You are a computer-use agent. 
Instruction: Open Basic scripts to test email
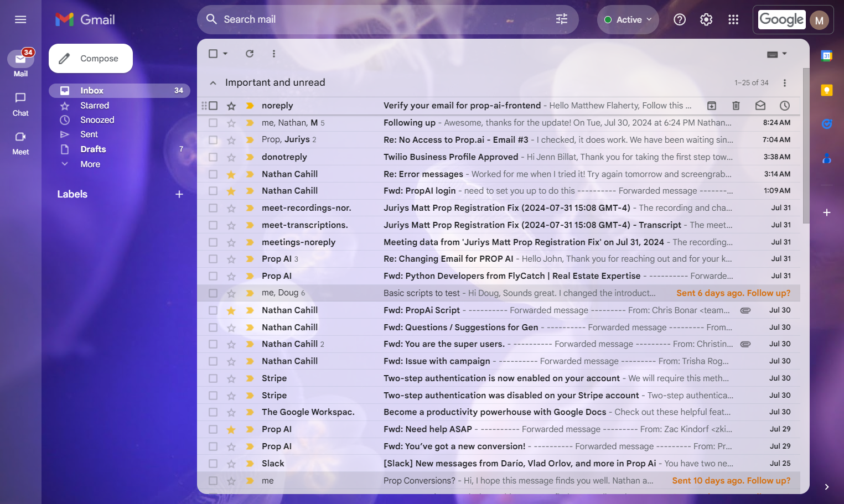click(x=499, y=293)
